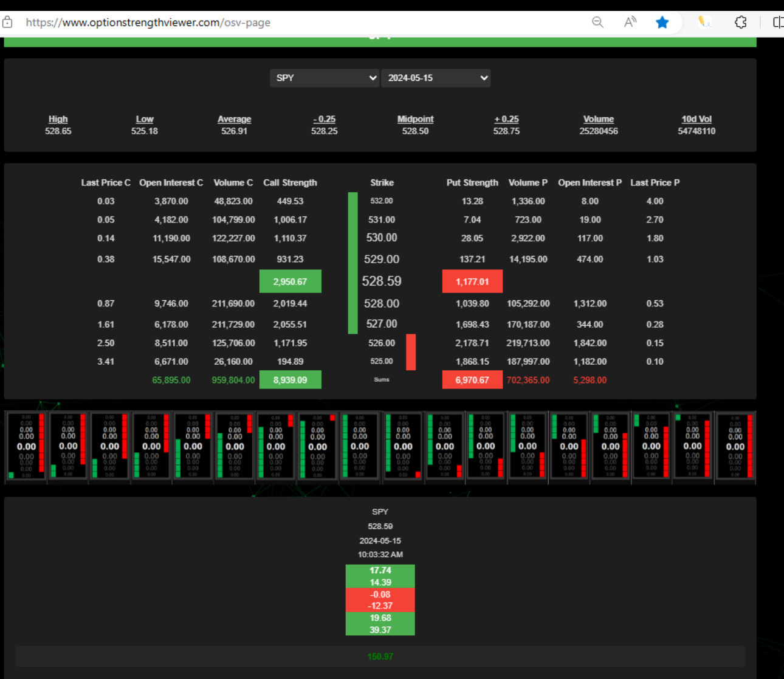784x679 pixels.
Task: Click the Low header link
Action: [145, 119]
